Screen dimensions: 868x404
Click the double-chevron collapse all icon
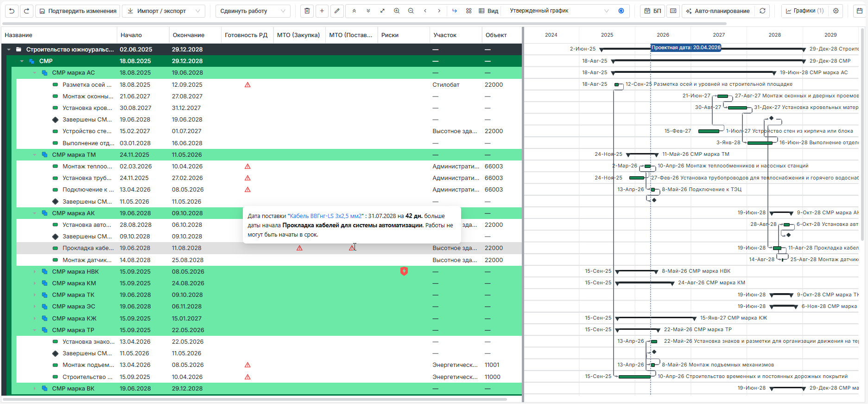click(354, 11)
